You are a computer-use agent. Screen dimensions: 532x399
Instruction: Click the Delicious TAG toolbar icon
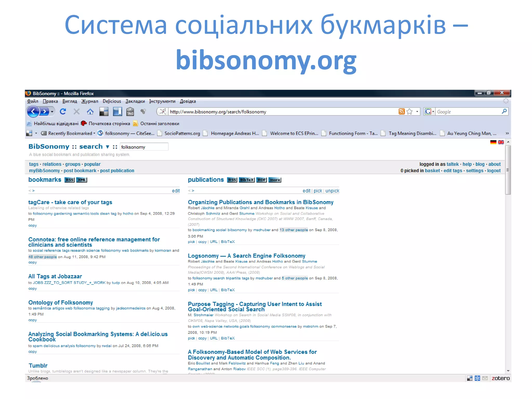click(x=130, y=112)
